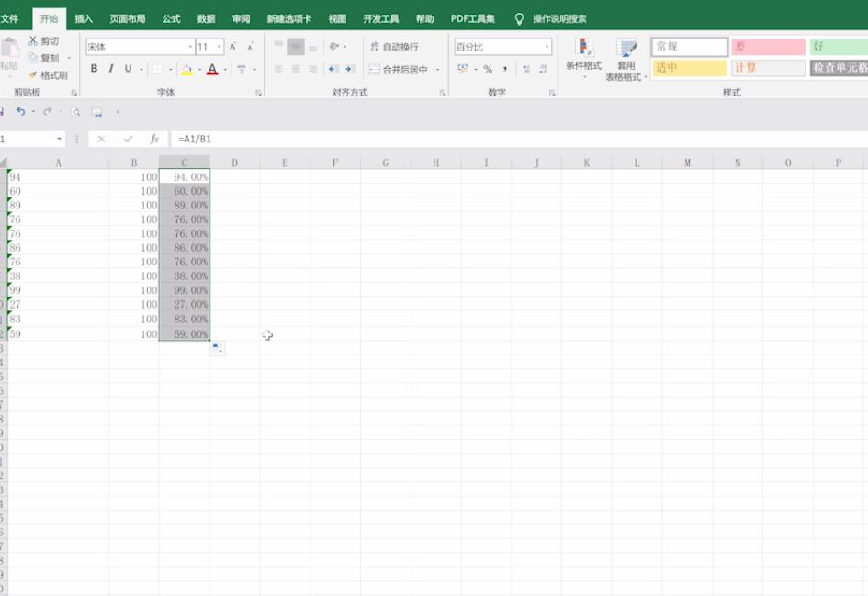Screen dimensions: 868x596
Task: Apply percent style (%) button
Action: coord(488,69)
